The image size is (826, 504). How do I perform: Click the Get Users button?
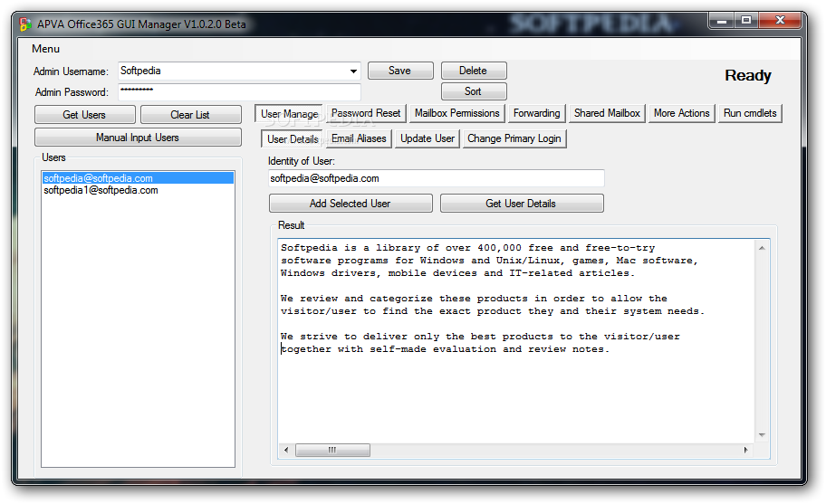(85, 115)
